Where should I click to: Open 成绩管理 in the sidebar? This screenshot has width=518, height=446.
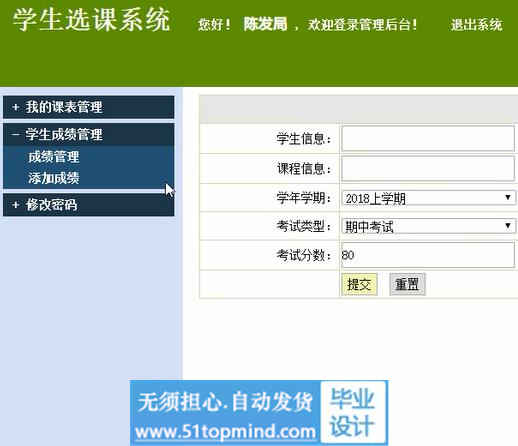tap(54, 157)
